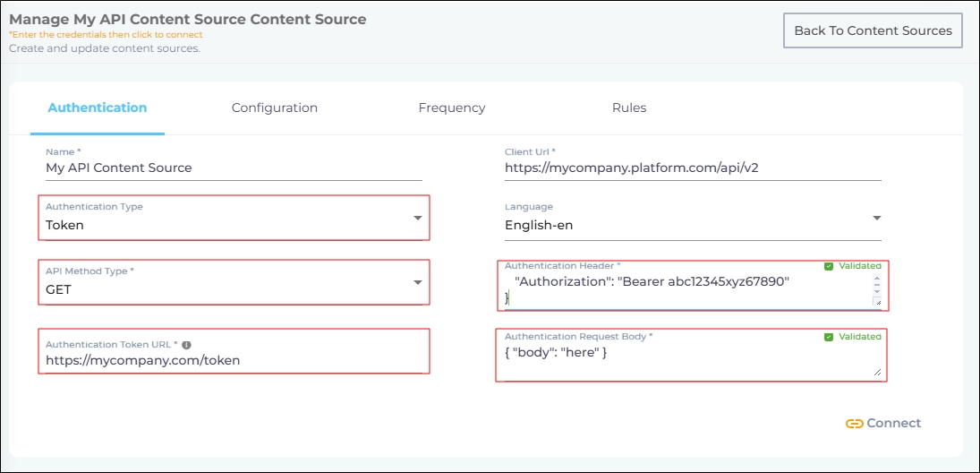Go to the Rules tab
This screenshot has width=980, height=473.
[x=629, y=107]
